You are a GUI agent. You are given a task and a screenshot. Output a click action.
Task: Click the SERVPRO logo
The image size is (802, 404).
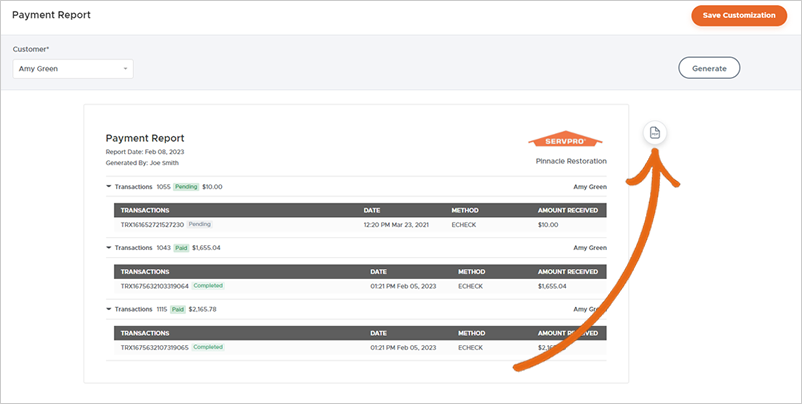pos(566,139)
